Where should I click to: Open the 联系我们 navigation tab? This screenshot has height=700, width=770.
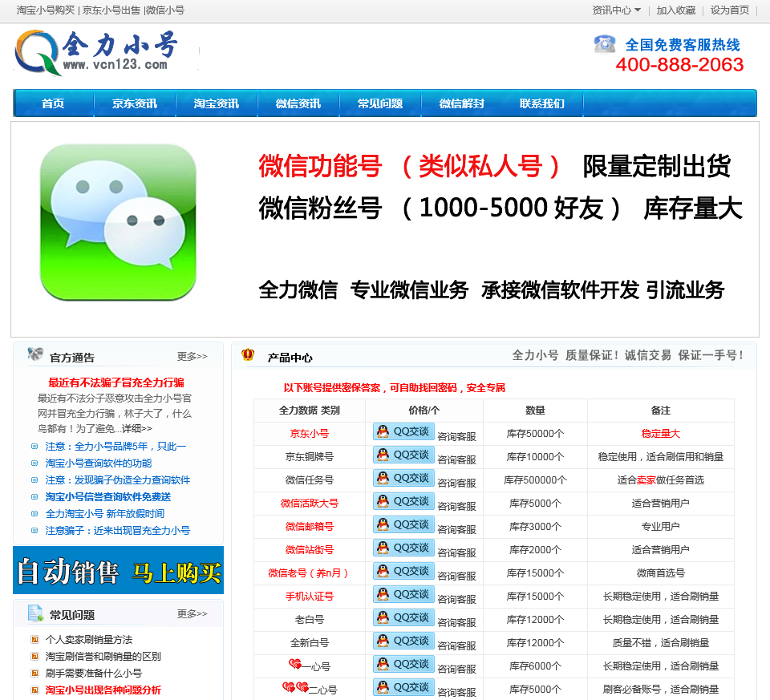542,103
